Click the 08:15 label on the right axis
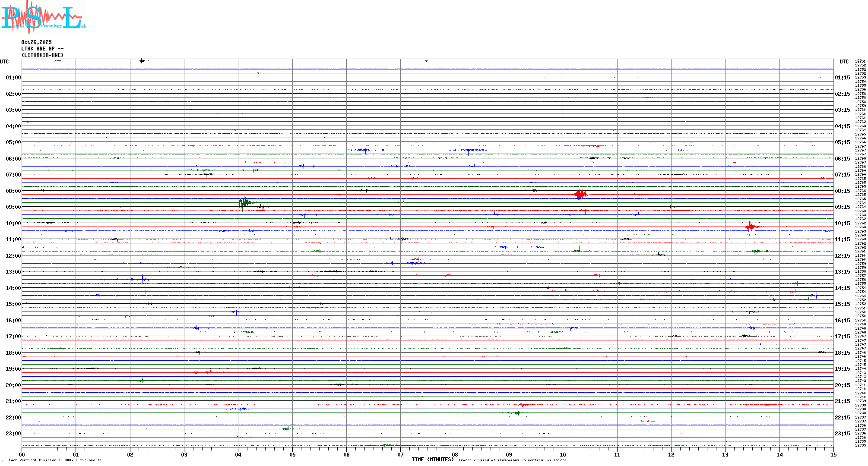 pyautogui.click(x=842, y=191)
